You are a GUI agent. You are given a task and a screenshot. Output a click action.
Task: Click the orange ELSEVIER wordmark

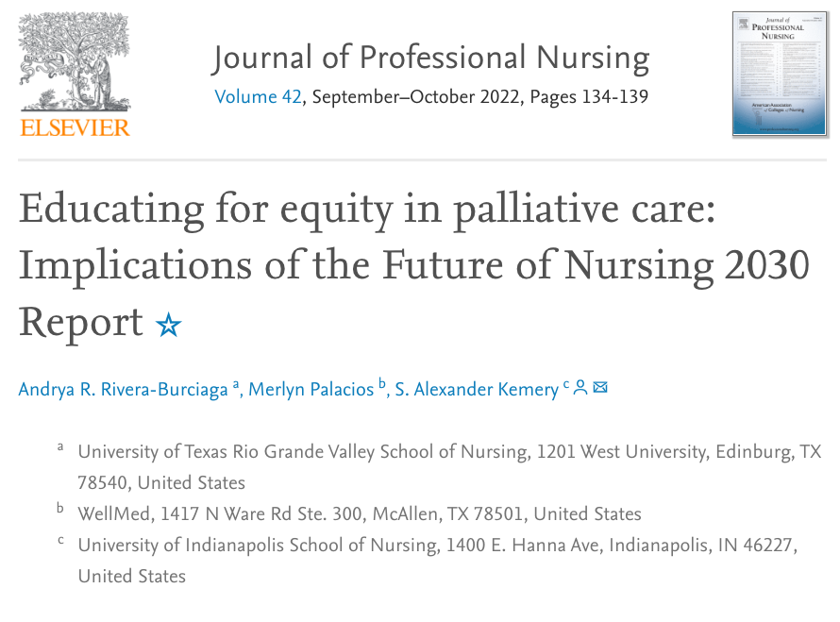pyautogui.click(x=75, y=127)
